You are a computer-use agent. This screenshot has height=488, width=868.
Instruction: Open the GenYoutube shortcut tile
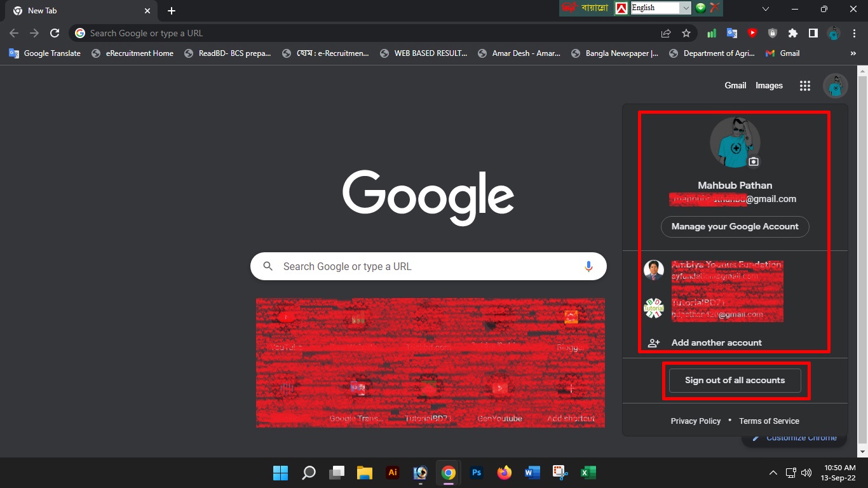click(x=499, y=399)
